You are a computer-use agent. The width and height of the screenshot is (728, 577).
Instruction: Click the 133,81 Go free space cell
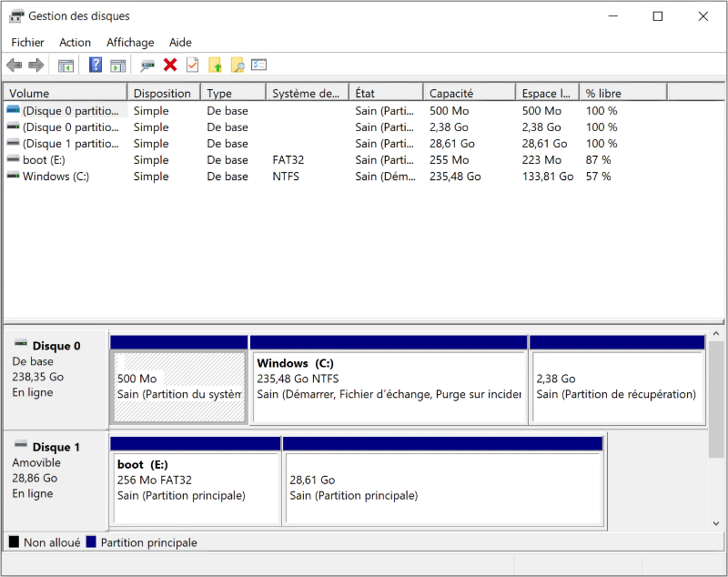(548, 177)
